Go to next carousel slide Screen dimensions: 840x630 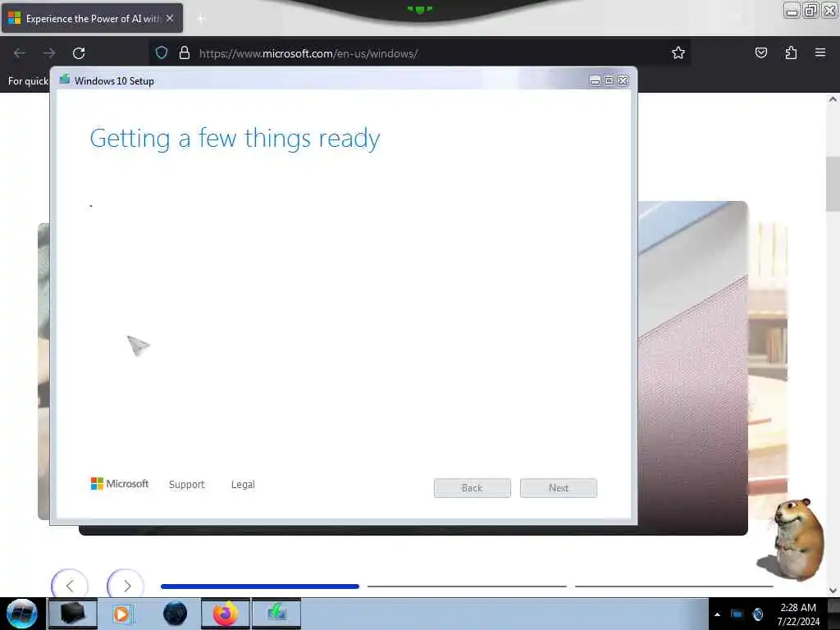coord(126,586)
